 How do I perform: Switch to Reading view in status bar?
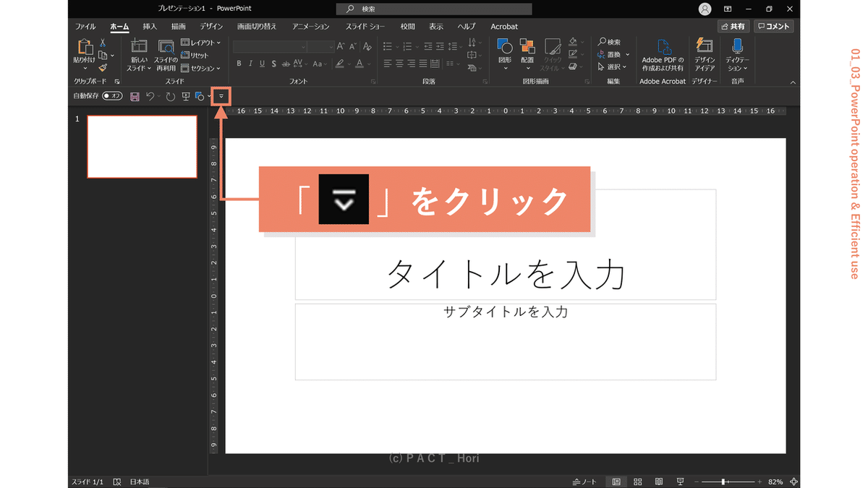tap(658, 481)
